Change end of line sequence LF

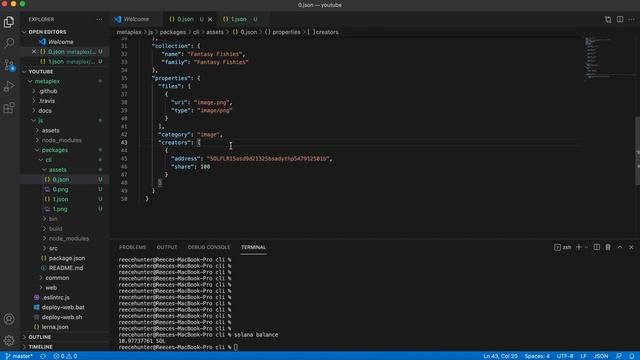tap(584, 356)
